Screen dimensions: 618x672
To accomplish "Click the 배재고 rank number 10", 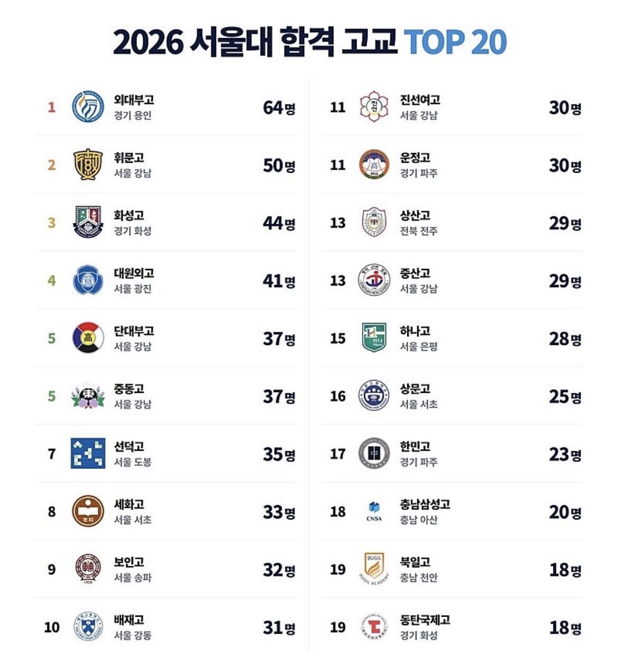I will [x=52, y=627].
